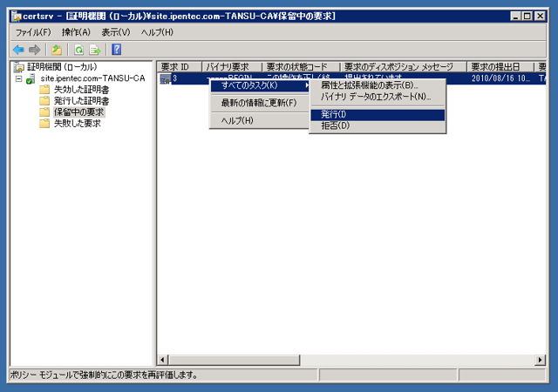Click the site.ipentec.com-TANSU-CA server icon
This screenshot has width=558, height=392.
click(x=31, y=78)
